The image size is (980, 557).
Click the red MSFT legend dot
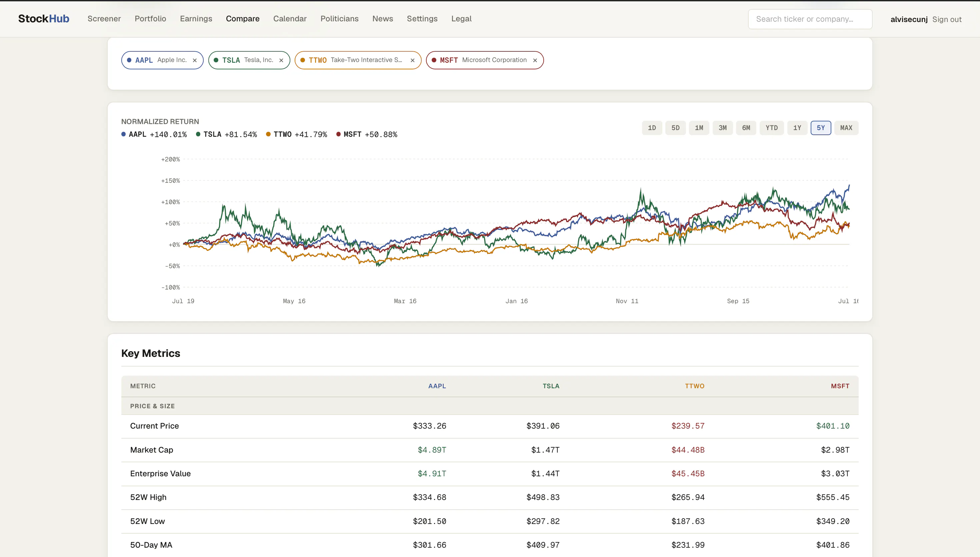tap(339, 134)
